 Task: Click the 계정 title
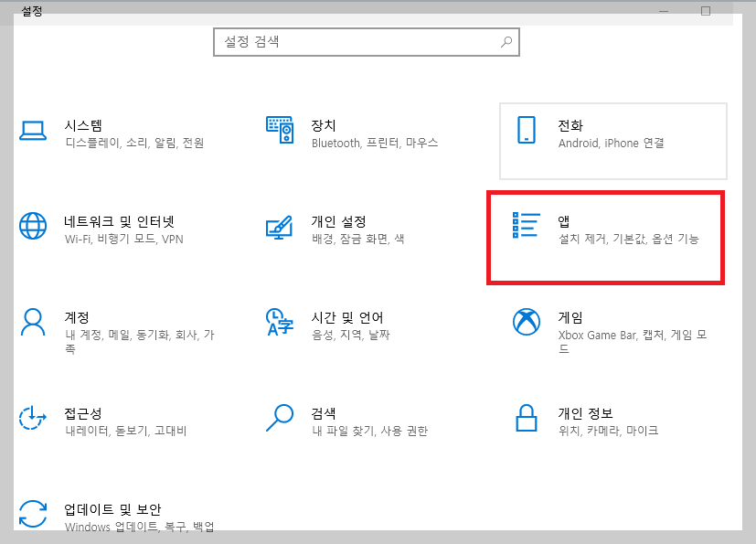point(77,318)
